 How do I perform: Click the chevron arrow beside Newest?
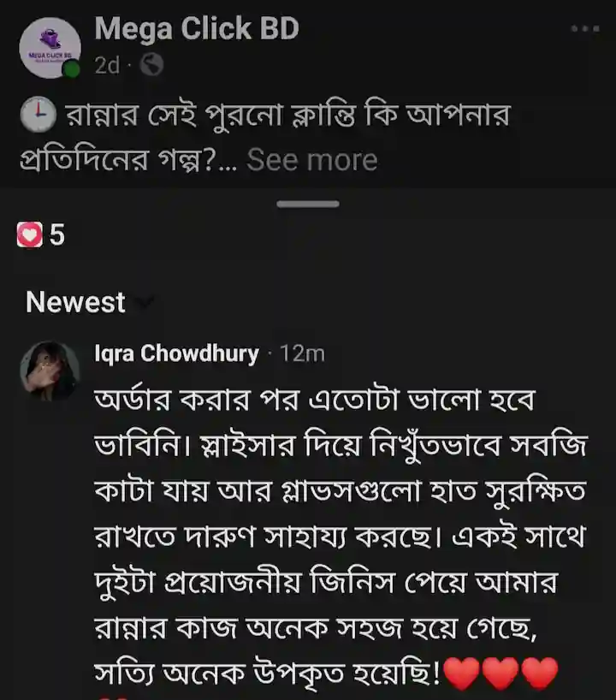[x=145, y=302]
